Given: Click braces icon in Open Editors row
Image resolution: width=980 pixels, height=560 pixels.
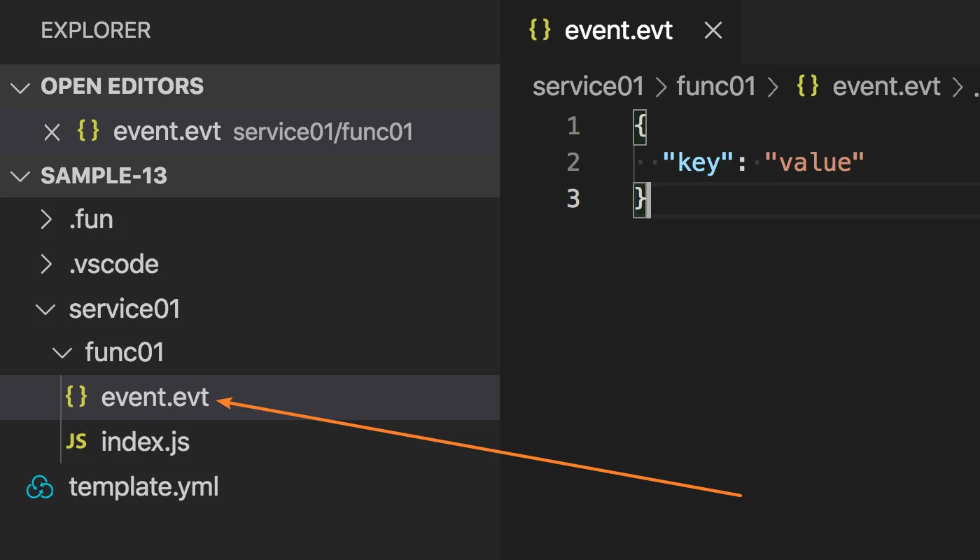Looking at the screenshot, I should click(x=88, y=131).
